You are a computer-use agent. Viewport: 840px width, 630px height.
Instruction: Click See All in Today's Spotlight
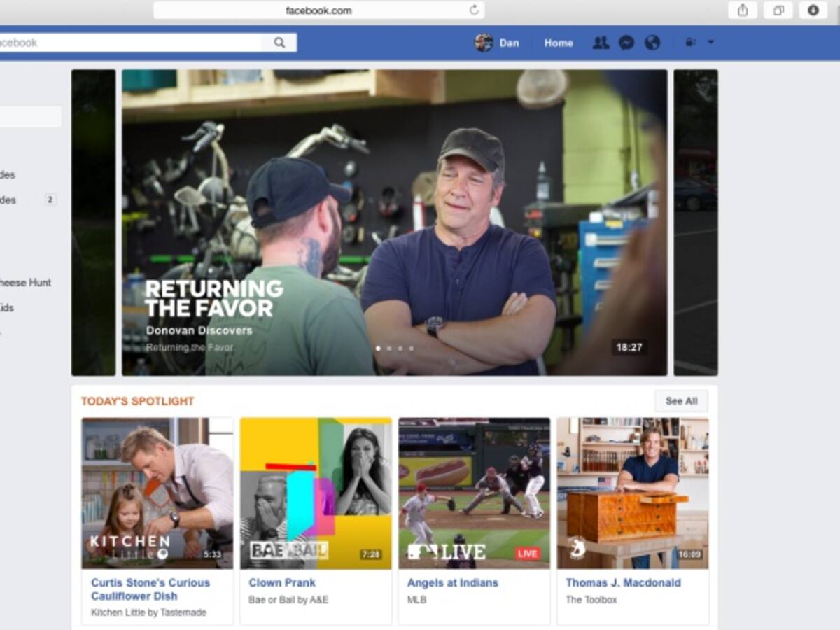(681, 401)
